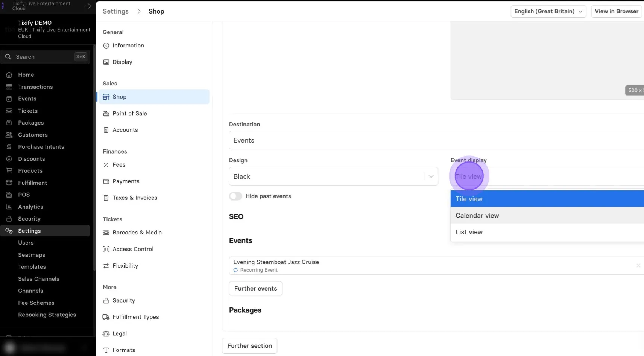Open the Event display dropdown field

(547, 176)
